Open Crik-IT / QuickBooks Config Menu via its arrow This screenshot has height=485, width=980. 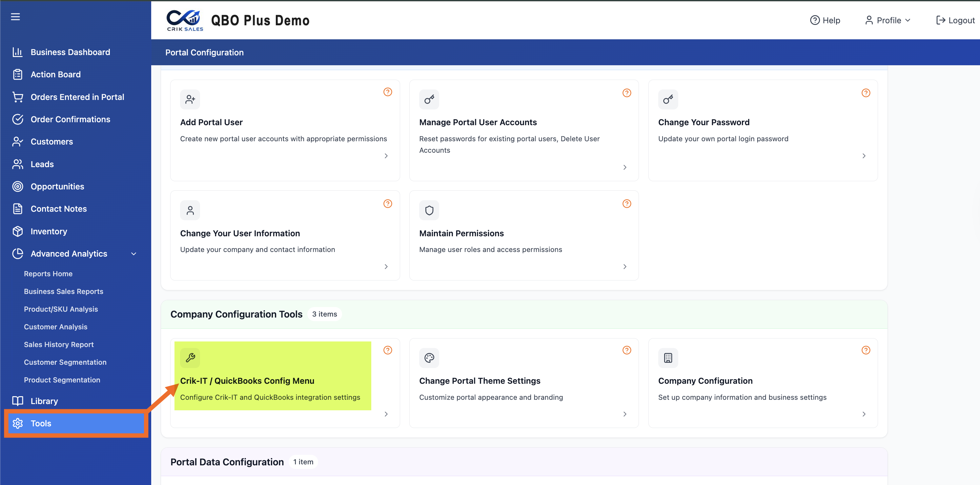[x=386, y=414]
